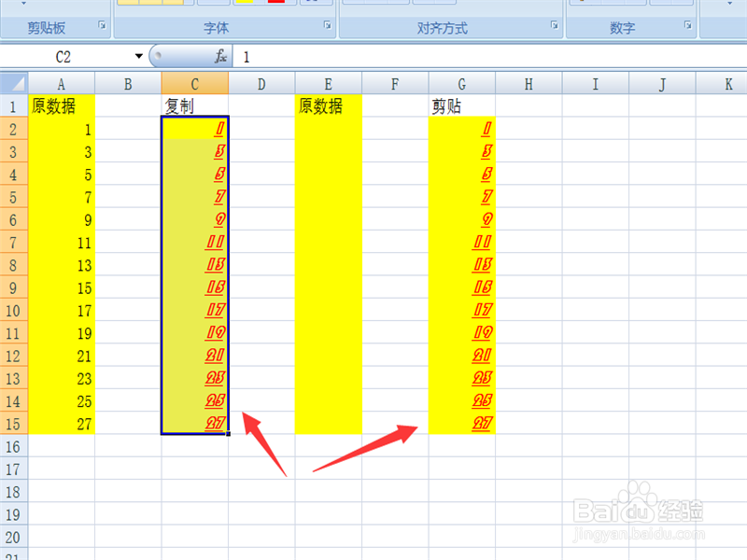Select row 1 header
Screen dimensions: 747x560
14,105
